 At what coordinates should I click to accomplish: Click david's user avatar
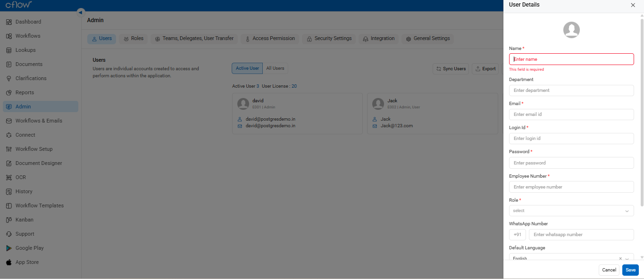point(243,104)
